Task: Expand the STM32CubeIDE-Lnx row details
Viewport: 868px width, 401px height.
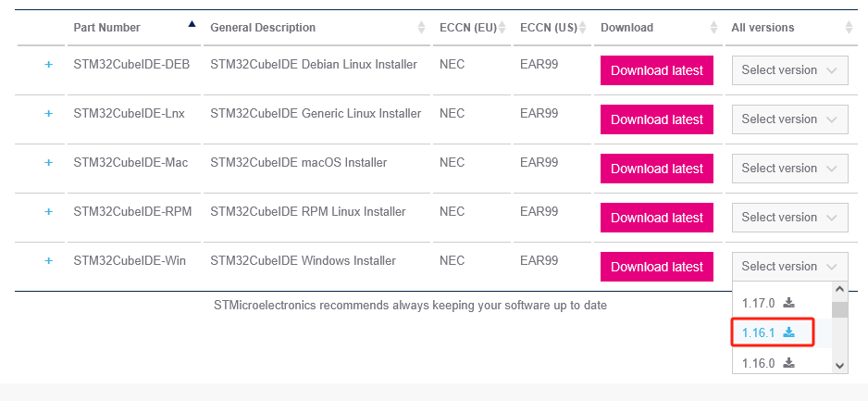Action: pos(49,114)
